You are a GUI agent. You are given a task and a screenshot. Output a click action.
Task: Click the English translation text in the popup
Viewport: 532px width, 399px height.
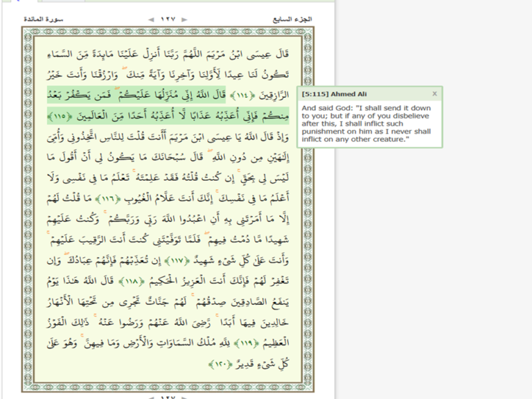click(366, 123)
